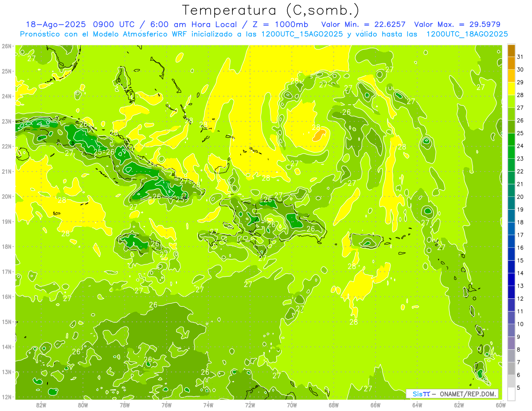
Task: Click the legend swatch between 27 and 28
Action: click(x=511, y=102)
